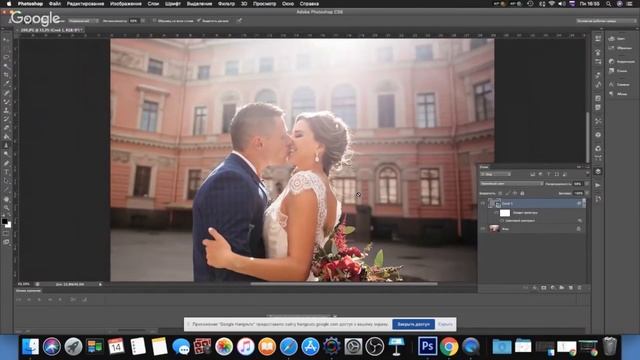Hide the Слой 1 layer visibility eye
Screen dimensions: 640x360
coord(483,203)
